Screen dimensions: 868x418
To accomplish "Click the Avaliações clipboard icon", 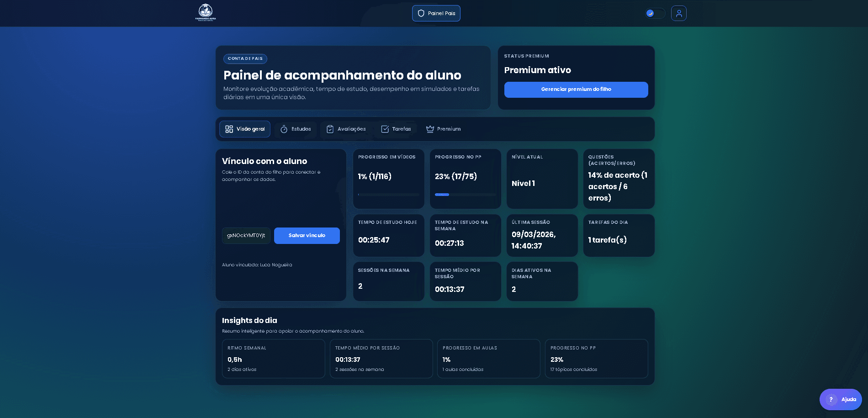I will pos(330,129).
